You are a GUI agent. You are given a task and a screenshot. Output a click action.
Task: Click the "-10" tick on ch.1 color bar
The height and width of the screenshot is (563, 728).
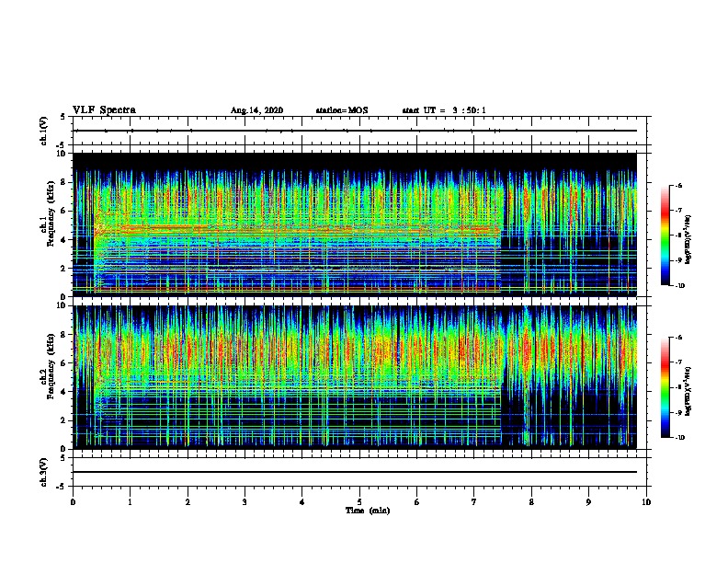point(679,286)
